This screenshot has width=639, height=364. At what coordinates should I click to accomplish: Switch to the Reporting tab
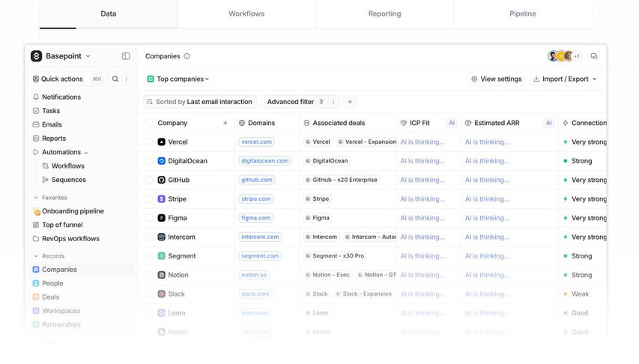click(385, 14)
